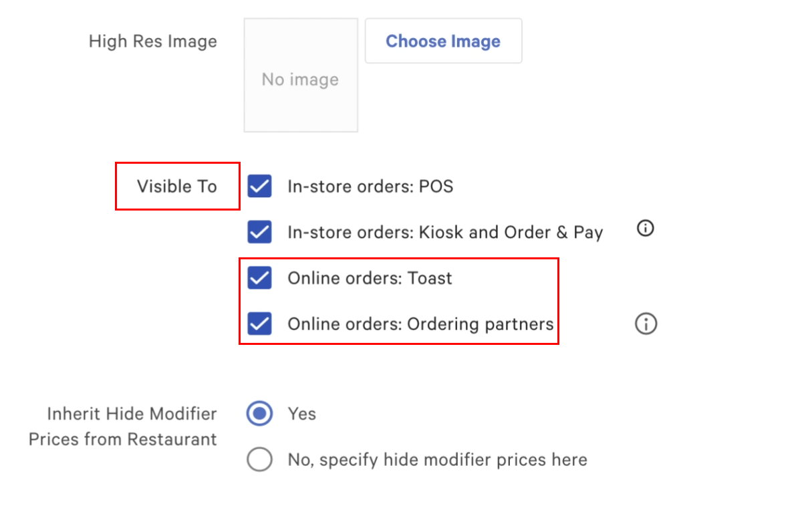Open the tooltip for In-store Kiosk visibility

pos(644,229)
